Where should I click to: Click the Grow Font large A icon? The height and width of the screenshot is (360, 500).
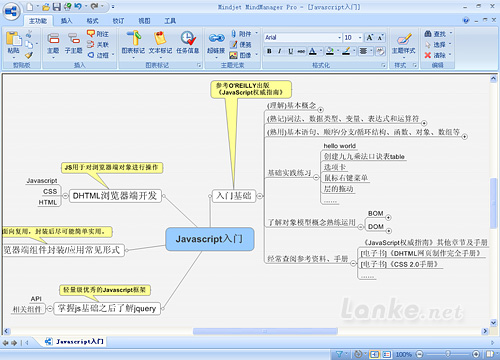click(x=370, y=37)
